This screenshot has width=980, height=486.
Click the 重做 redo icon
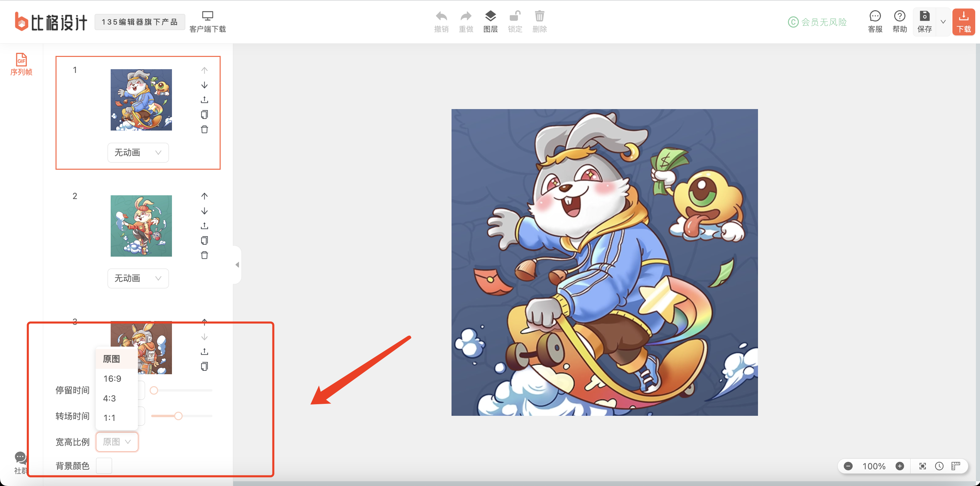pos(466,16)
